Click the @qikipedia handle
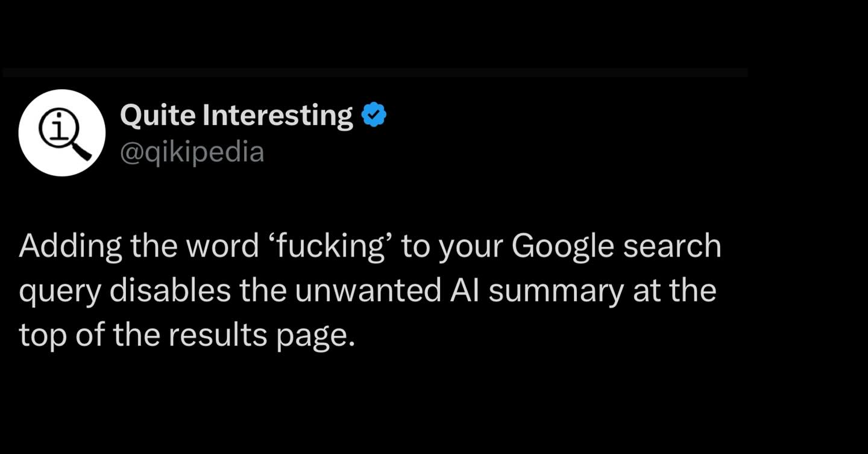Image resolution: width=868 pixels, height=454 pixels. 192,152
